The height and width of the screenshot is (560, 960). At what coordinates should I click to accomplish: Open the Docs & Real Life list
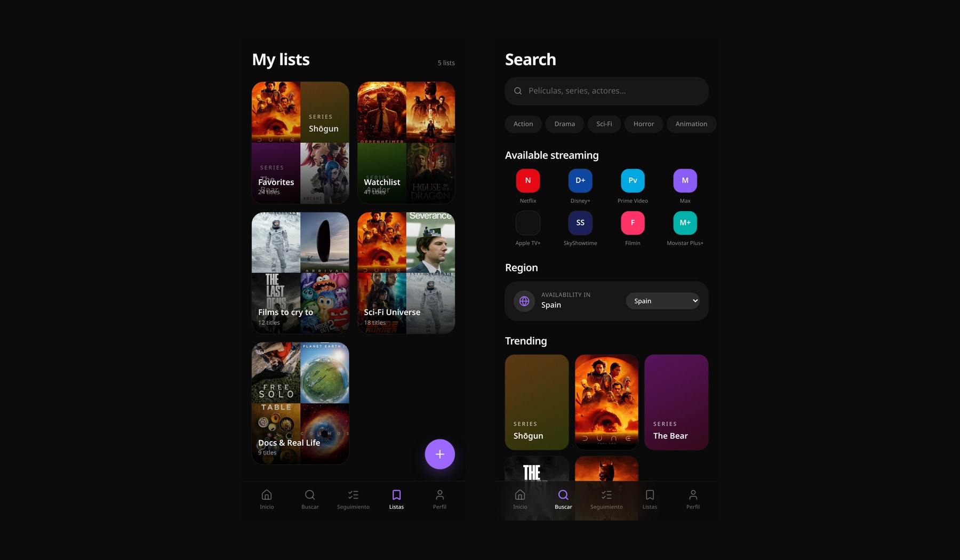point(300,403)
